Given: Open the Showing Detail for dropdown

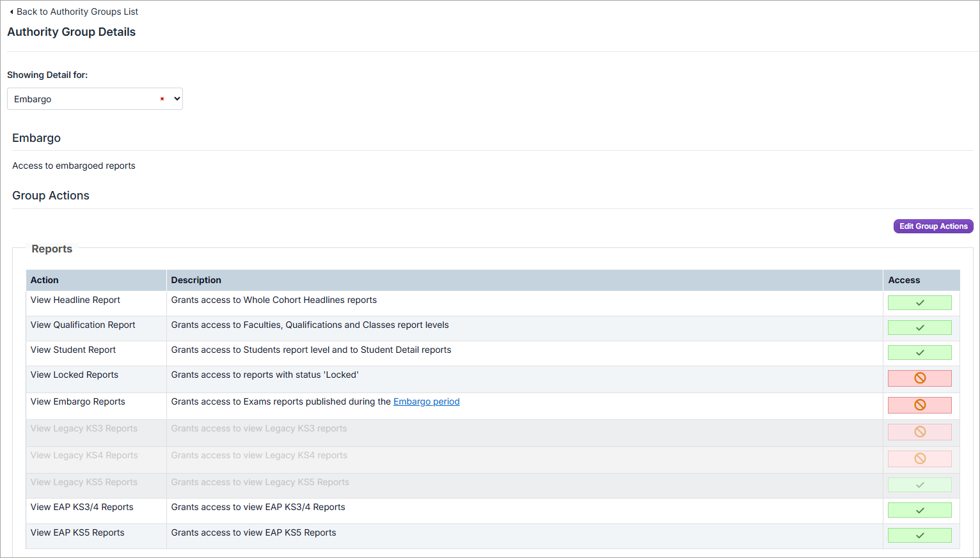Looking at the screenshot, I should [95, 99].
